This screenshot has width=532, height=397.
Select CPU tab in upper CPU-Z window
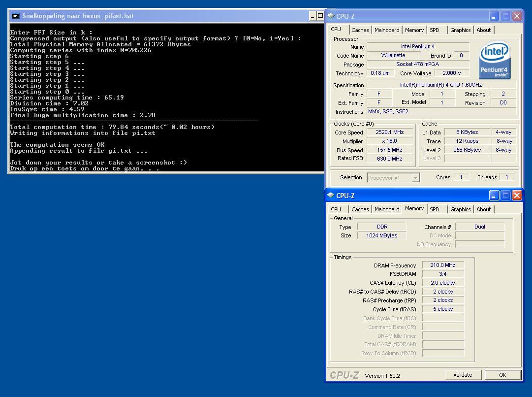336,29
